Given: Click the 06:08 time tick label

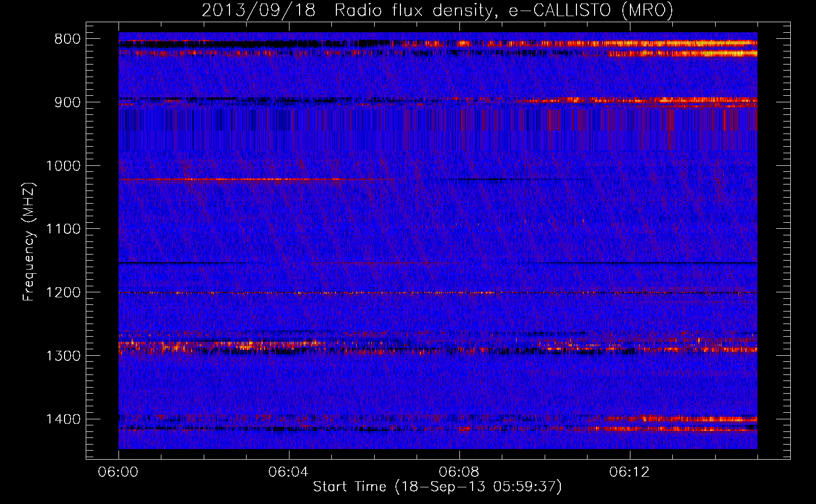Looking at the screenshot, I should tap(459, 472).
